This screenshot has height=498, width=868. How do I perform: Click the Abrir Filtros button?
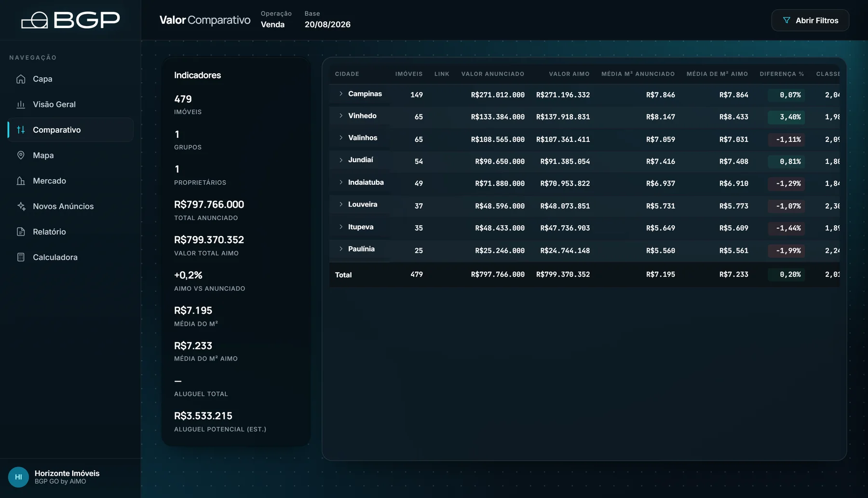(810, 20)
